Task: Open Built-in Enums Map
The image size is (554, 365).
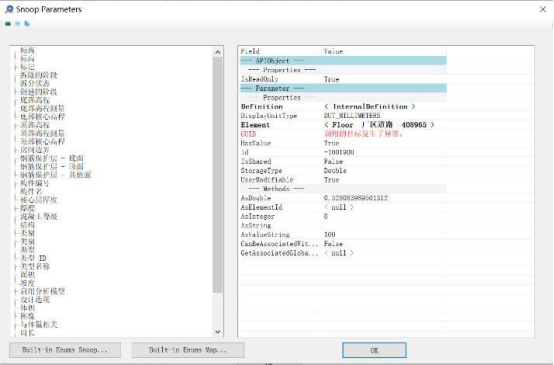Action: pyautogui.click(x=188, y=350)
